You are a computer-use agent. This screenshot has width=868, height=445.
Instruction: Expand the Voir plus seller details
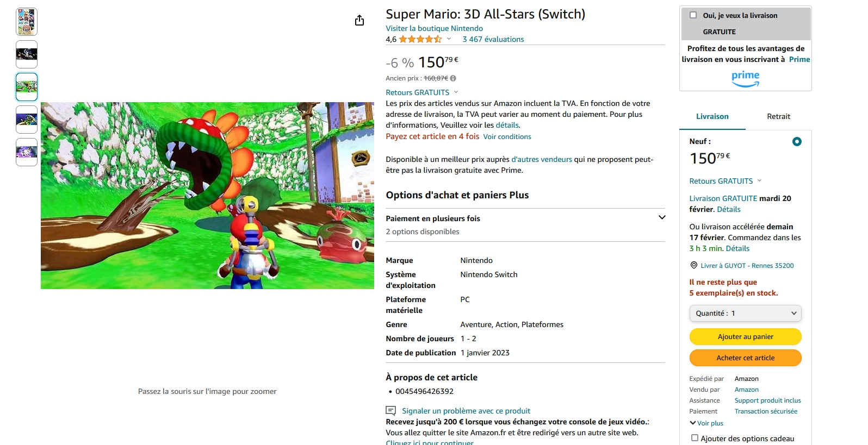click(x=706, y=423)
